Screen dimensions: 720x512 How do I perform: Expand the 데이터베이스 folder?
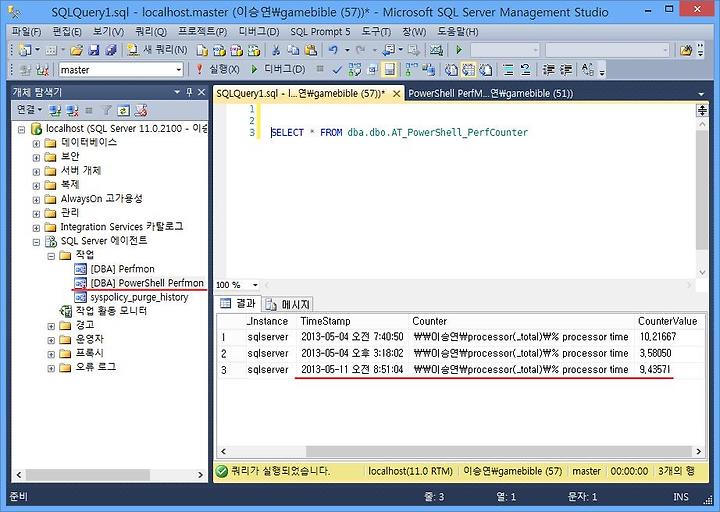[x=36, y=144]
